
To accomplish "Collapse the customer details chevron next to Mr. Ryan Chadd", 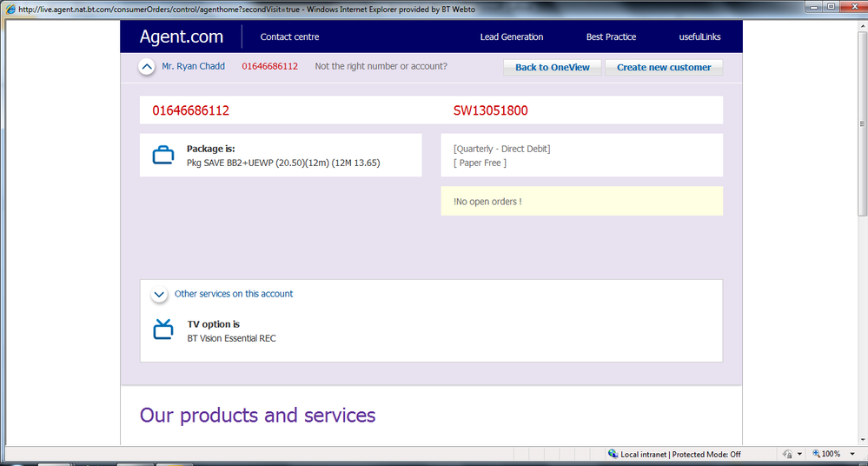I will tap(147, 67).
